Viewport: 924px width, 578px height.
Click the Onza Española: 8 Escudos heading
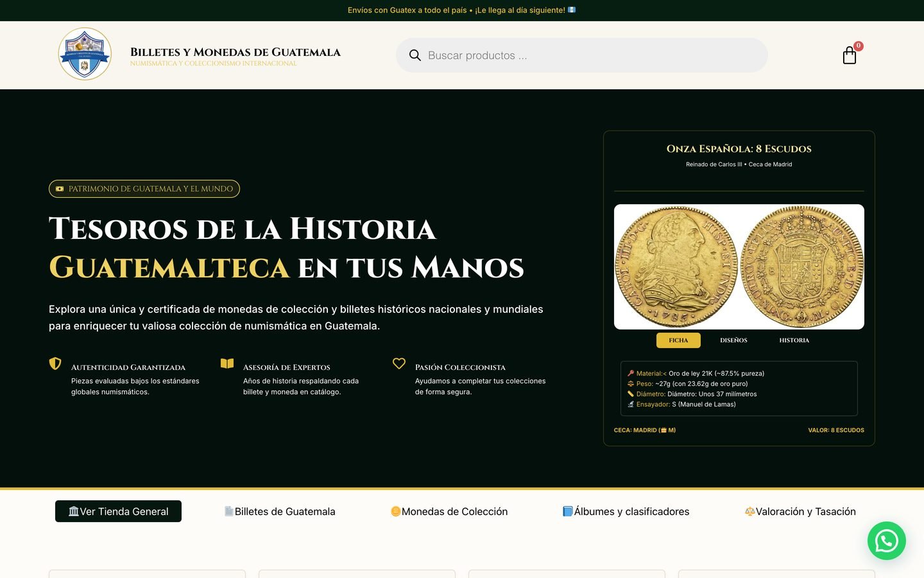(x=739, y=149)
